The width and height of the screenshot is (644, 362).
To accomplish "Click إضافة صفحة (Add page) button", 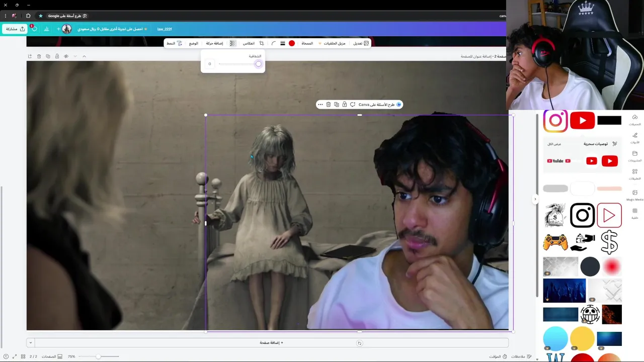I will (271, 343).
